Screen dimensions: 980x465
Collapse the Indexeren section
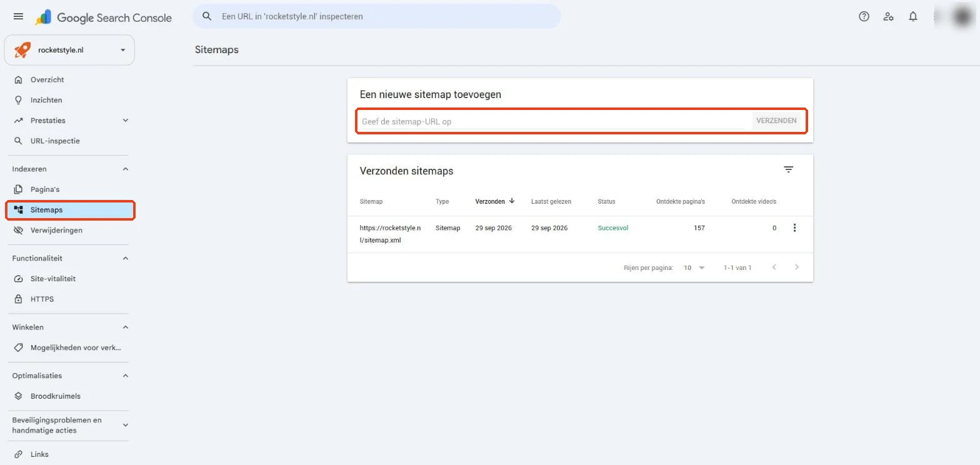point(125,169)
